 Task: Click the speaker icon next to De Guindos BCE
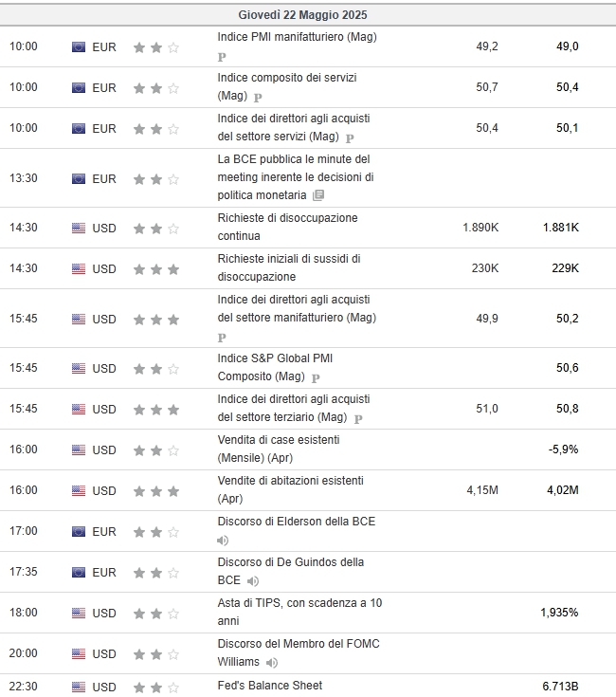[x=253, y=581]
